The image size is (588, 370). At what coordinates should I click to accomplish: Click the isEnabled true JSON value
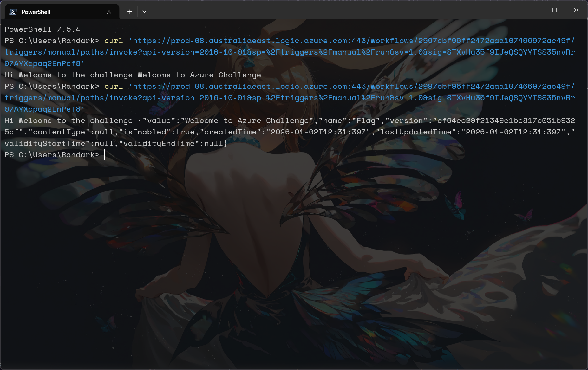coord(186,132)
